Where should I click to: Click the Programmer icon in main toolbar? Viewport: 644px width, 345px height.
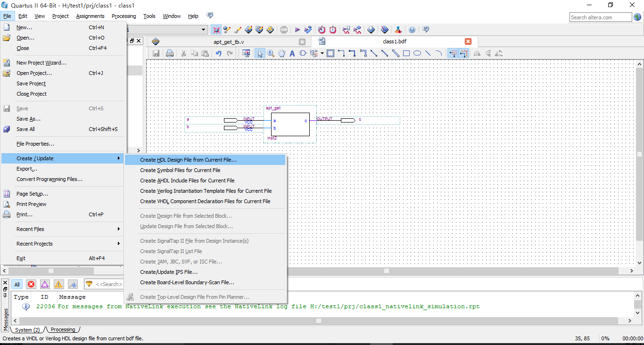point(385,30)
